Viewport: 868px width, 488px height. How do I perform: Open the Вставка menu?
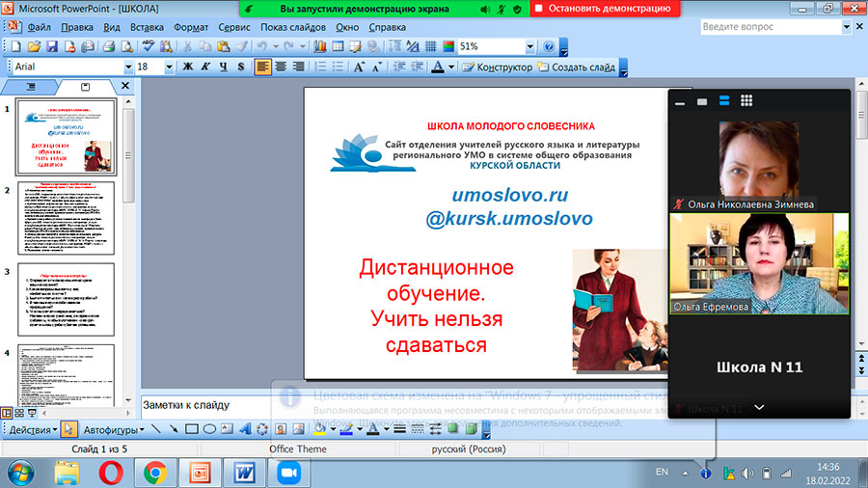(147, 27)
